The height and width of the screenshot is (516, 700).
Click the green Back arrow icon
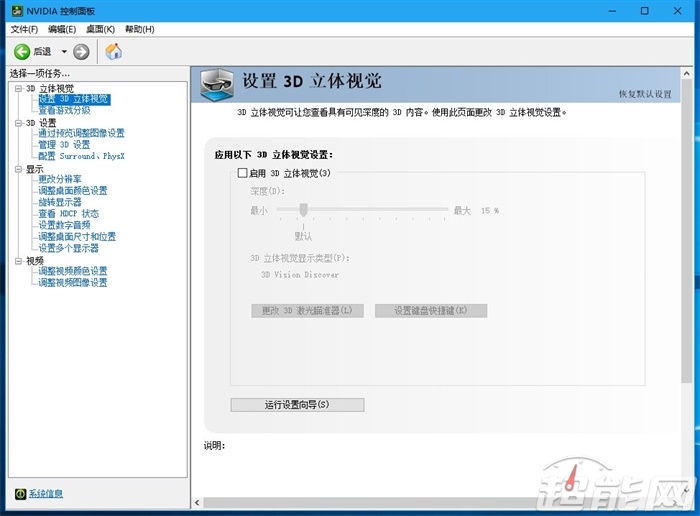coord(22,52)
